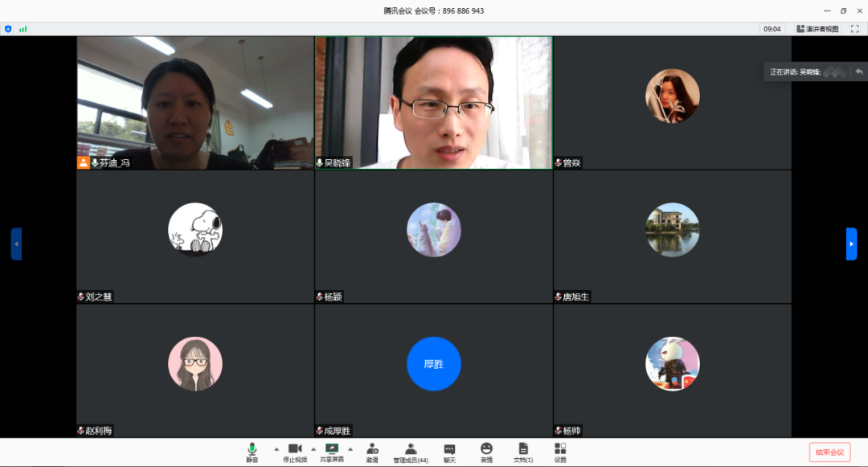Open the 表情 emoji reactions
The image size is (868, 467).
[x=486, y=452]
